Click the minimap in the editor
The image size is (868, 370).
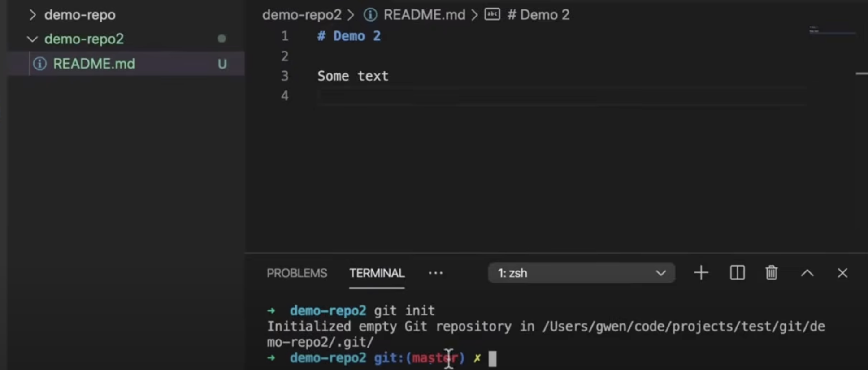[832, 31]
